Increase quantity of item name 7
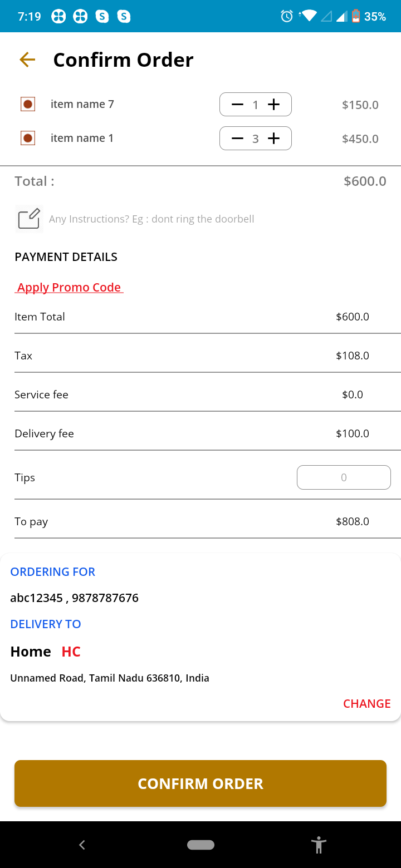The width and height of the screenshot is (401, 868). tap(273, 105)
